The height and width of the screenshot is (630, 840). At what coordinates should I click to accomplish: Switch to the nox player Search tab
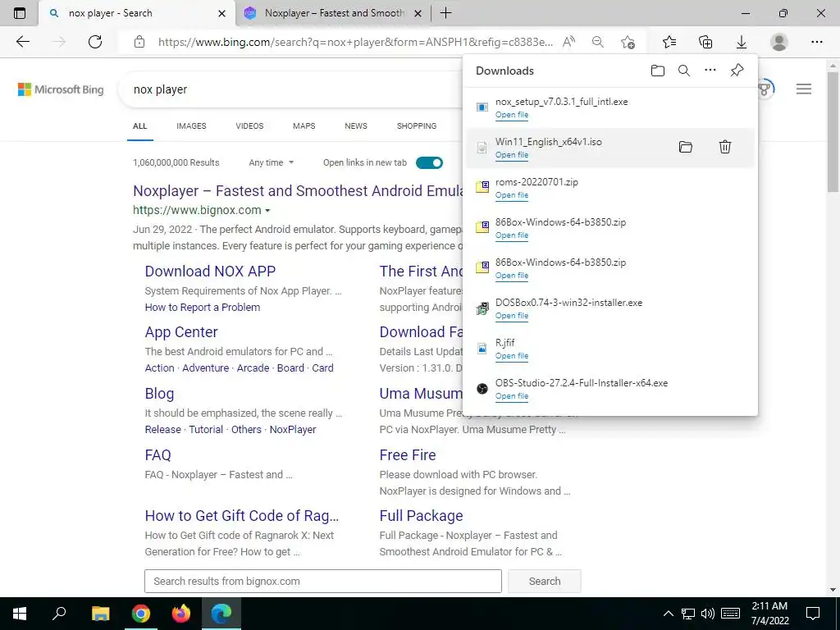click(137, 13)
